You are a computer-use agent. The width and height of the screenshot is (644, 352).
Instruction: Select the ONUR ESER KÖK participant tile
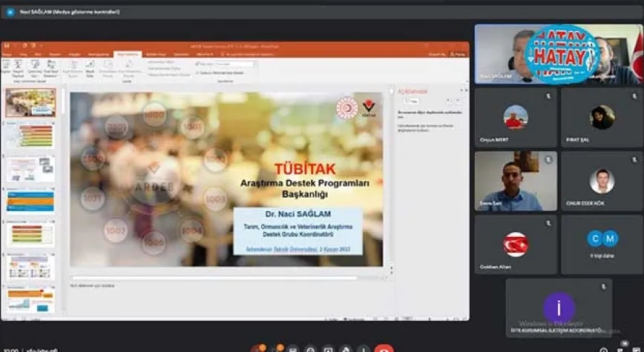[x=602, y=182]
